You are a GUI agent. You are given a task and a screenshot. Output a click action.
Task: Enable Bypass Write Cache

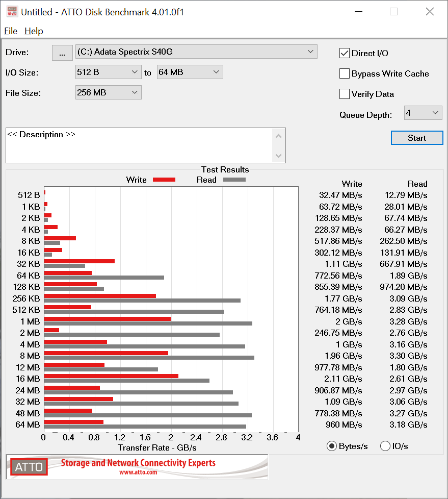345,73
